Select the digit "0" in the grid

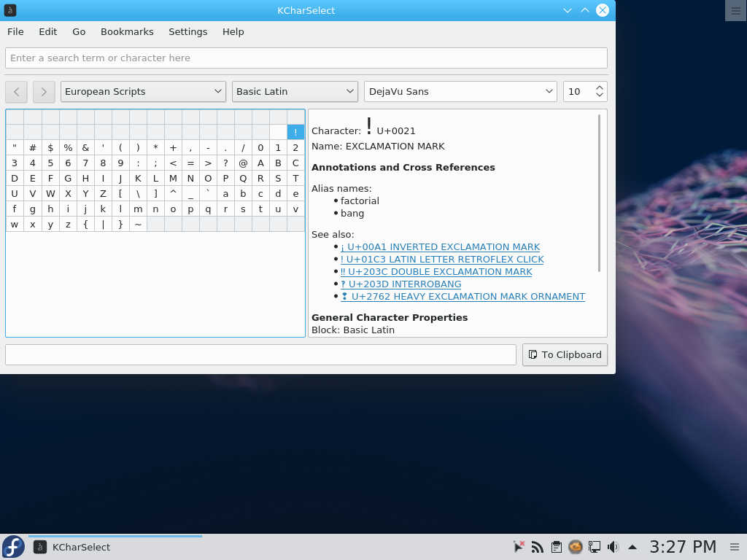click(260, 147)
